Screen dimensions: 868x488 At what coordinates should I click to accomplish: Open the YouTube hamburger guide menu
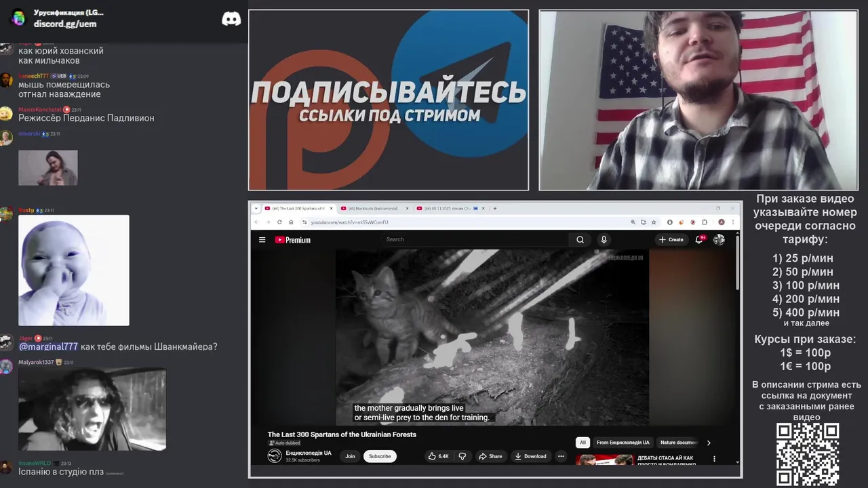tap(262, 239)
